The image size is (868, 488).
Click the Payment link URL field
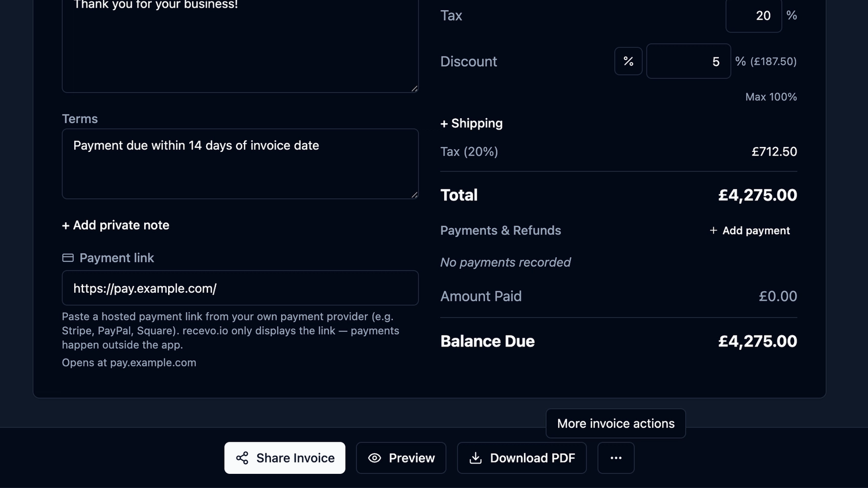[240, 288]
